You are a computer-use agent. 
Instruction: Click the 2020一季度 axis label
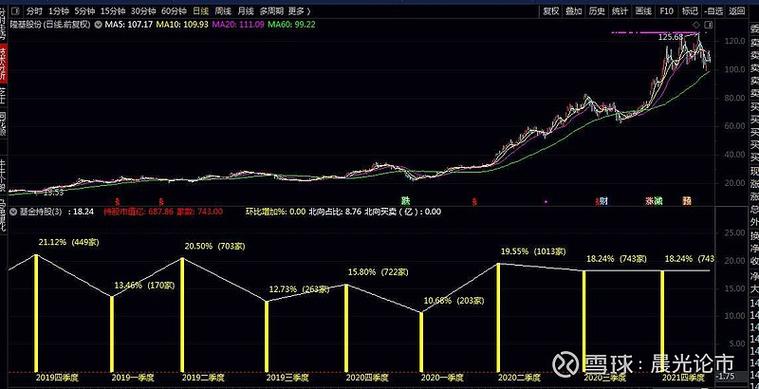pos(442,377)
